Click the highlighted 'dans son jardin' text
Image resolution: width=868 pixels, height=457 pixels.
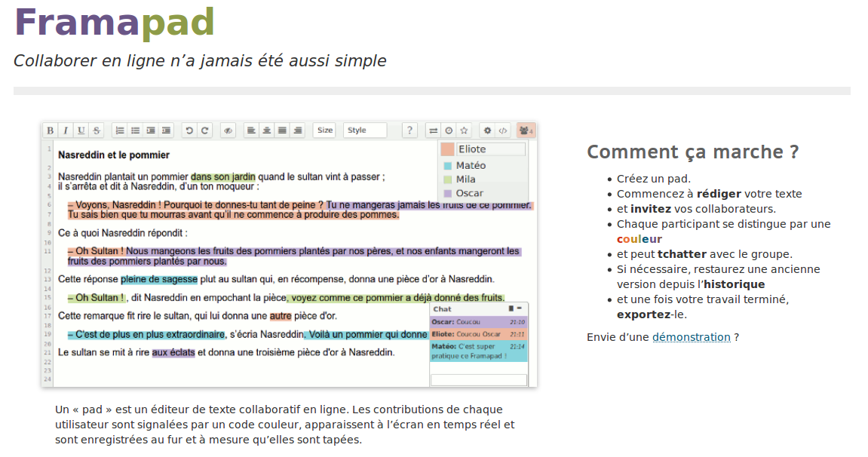[x=223, y=177]
